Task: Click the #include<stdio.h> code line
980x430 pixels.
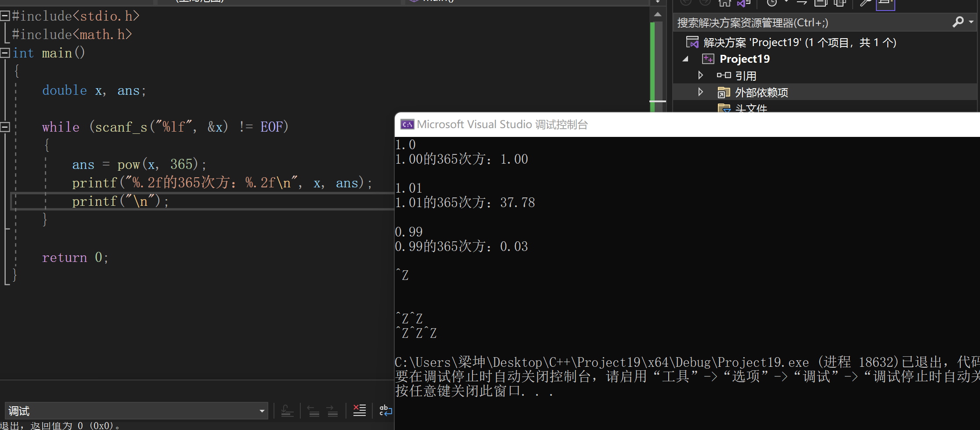Action: [x=76, y=16]
